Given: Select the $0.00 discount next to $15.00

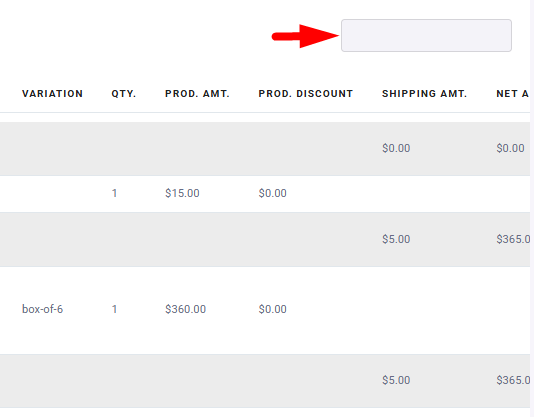Looking at the screenshot, I should pyautogui.click(x=272, y=193).
